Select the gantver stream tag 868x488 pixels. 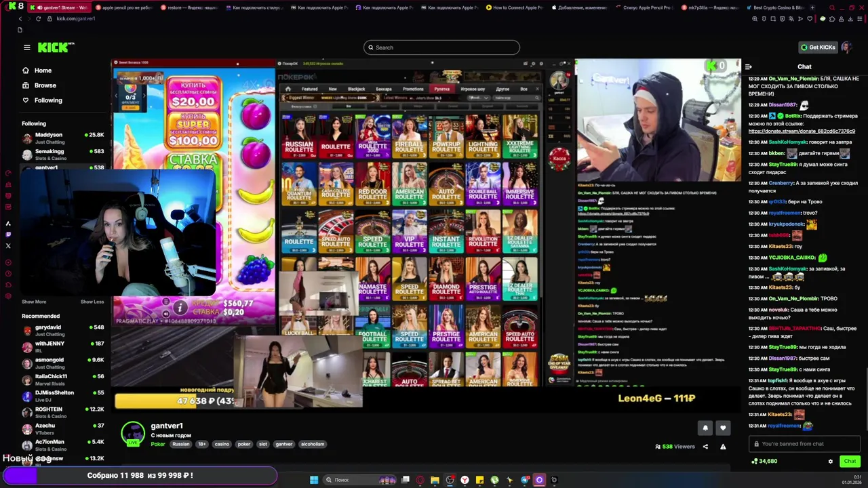[x=284, y=444]
